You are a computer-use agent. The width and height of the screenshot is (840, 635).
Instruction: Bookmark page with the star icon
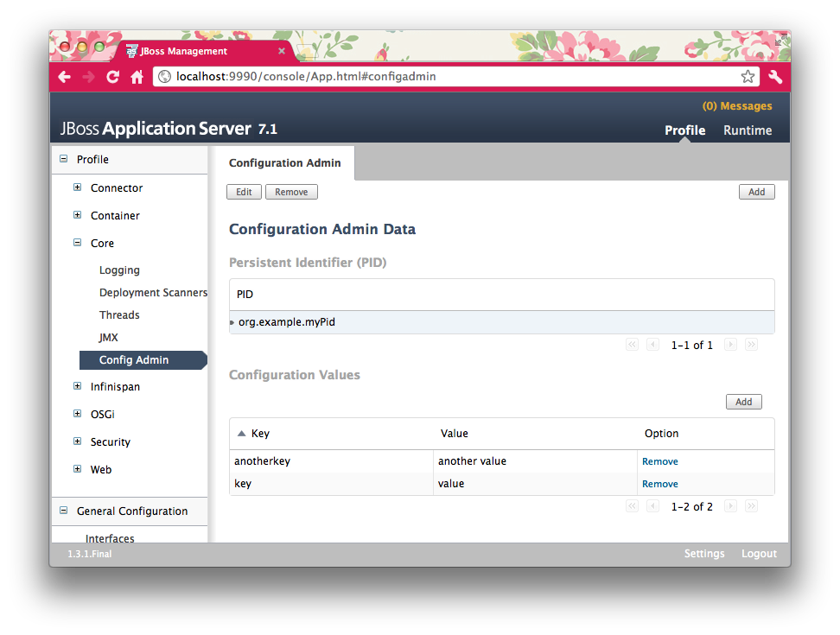click(x=748, y=77)
